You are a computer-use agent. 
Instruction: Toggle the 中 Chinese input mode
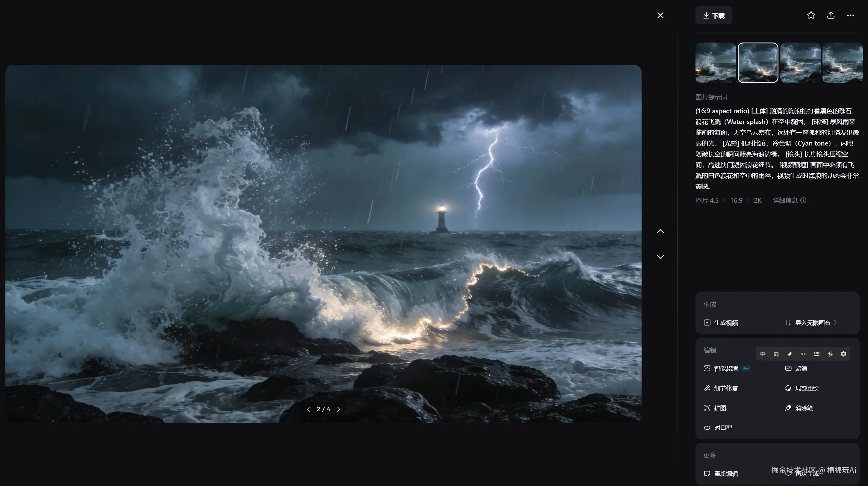[763, 354]
